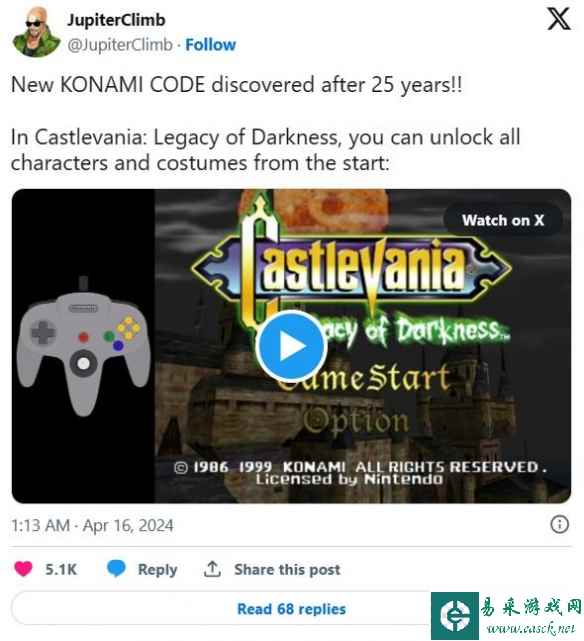The width and height of the screenshot is (584, 641).
Task: Follow the JupiterClimb account
Action: tap(210, 45)
